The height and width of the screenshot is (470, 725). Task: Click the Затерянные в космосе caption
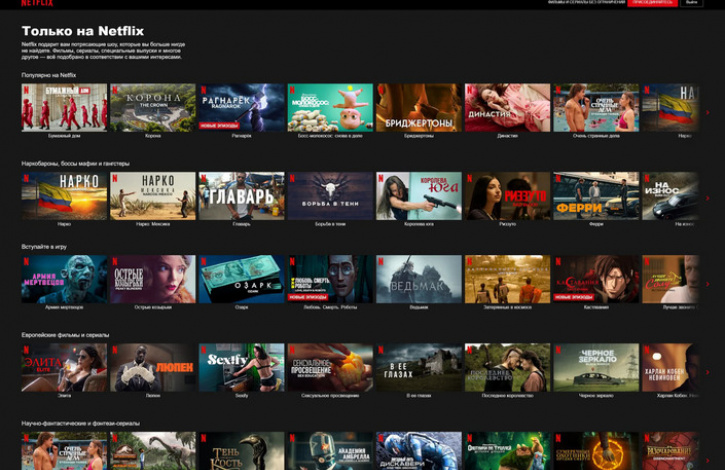[x=508, y=307]
